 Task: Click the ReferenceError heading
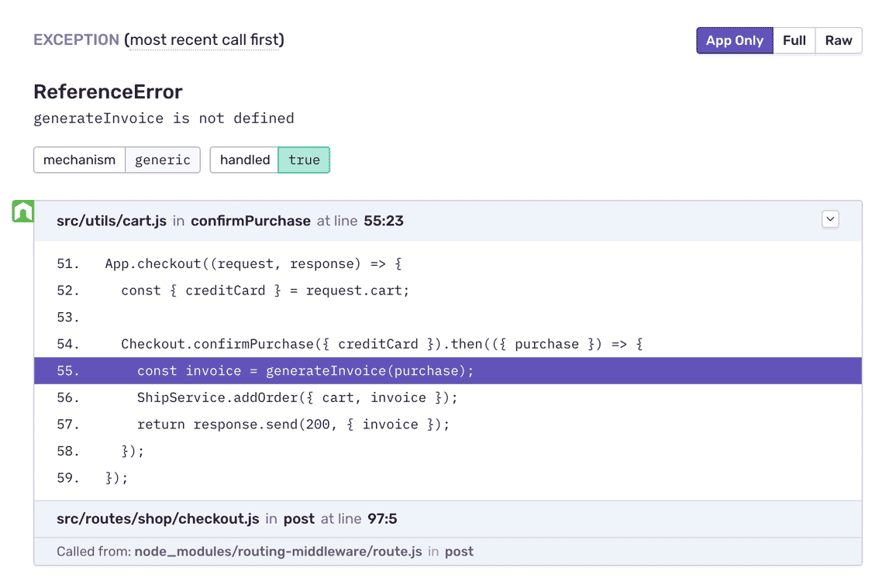pyautogui.click(x=108, y=91)
